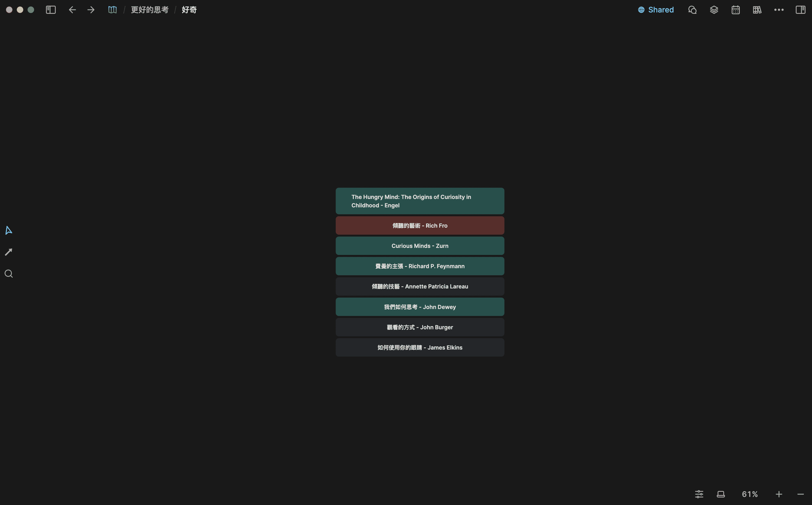The height and width of the screenshot is (505, 812).
Task: Open the books shelf icon
Action: tap(757, 10)
